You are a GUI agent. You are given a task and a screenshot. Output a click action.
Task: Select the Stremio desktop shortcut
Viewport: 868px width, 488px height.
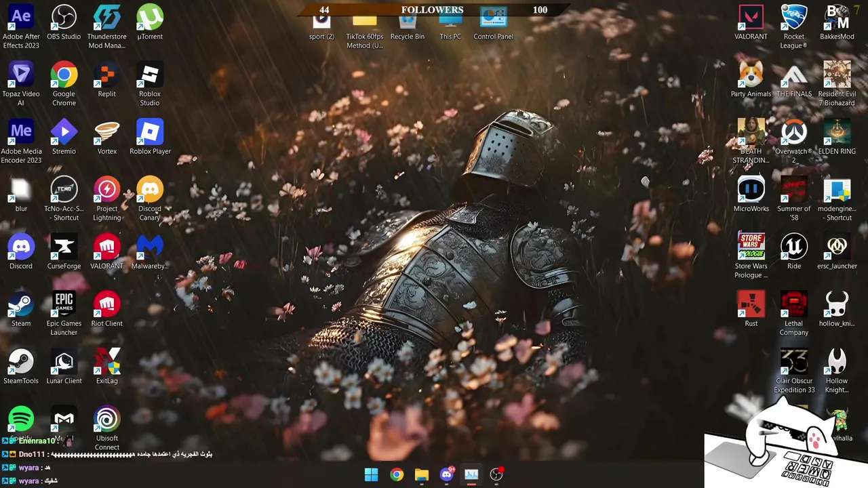coord(64,138)
